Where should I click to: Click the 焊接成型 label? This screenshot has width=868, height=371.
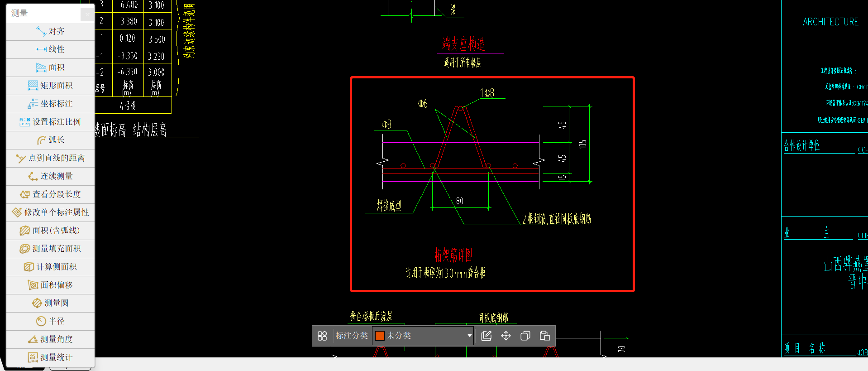[x=389, y=206]
